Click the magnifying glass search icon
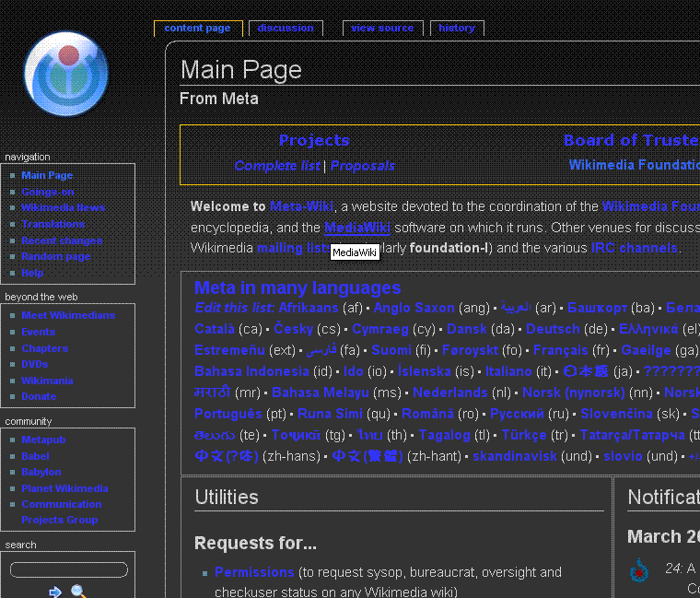This screenshot has height=598, width=700. pos(78,591)
